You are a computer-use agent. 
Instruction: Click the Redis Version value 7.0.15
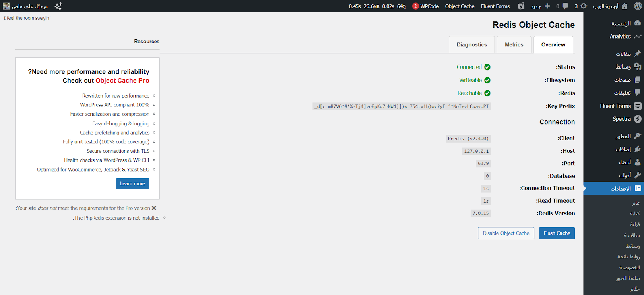(x=481, y=213)
